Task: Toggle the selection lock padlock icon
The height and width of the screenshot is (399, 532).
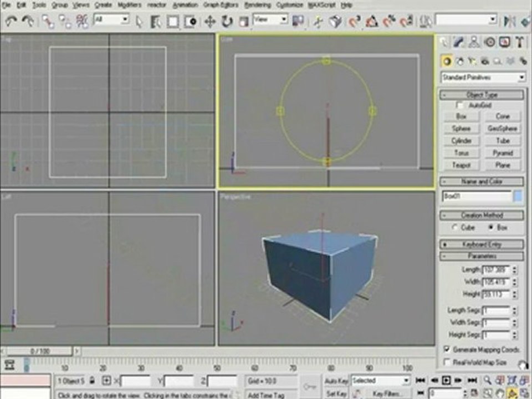Action: [92, 381]
